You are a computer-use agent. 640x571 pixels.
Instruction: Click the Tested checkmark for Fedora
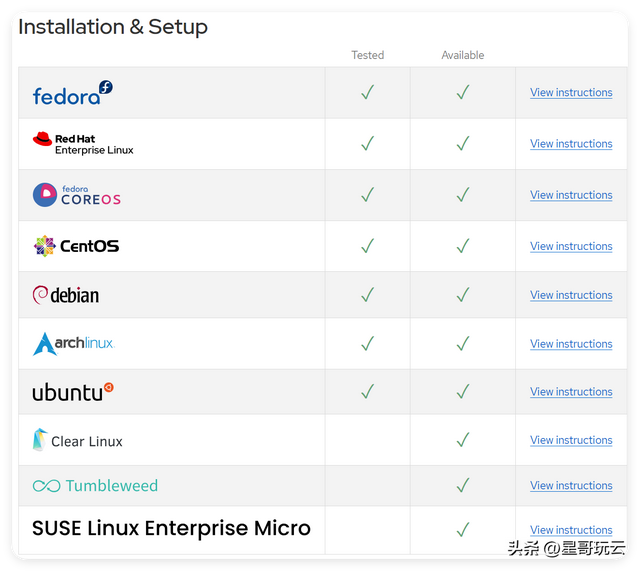coord(368,92)
